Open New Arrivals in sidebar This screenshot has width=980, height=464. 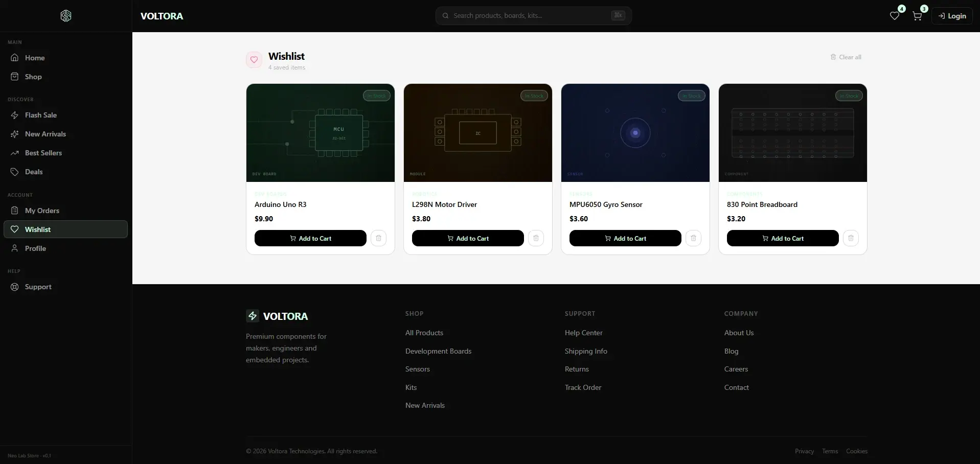(x=66, y=134)
